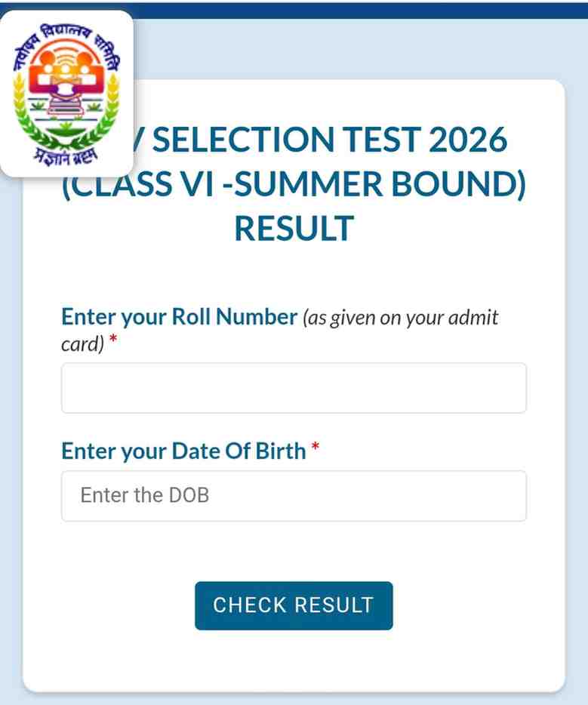Click the "Enter your Roll Number" label

click(179, 317)
